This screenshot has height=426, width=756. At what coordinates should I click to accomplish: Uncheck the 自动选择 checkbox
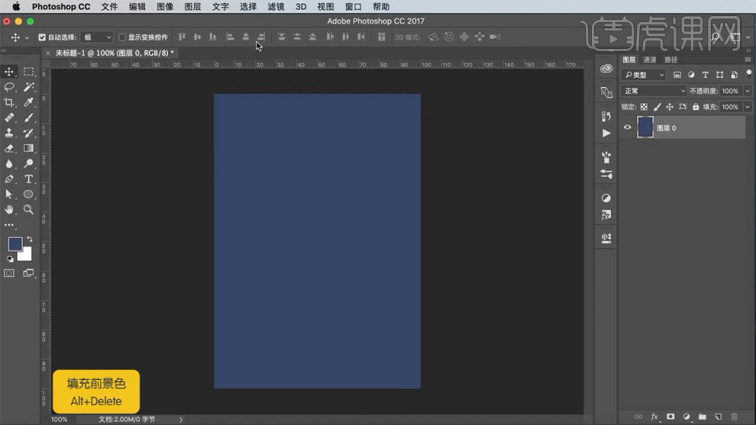tap(42, 37)
